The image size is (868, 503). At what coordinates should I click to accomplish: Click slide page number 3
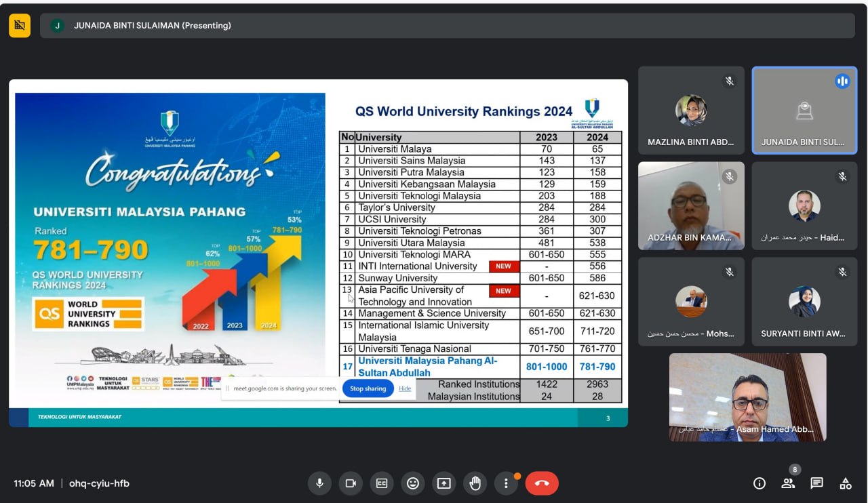[608, 418]
